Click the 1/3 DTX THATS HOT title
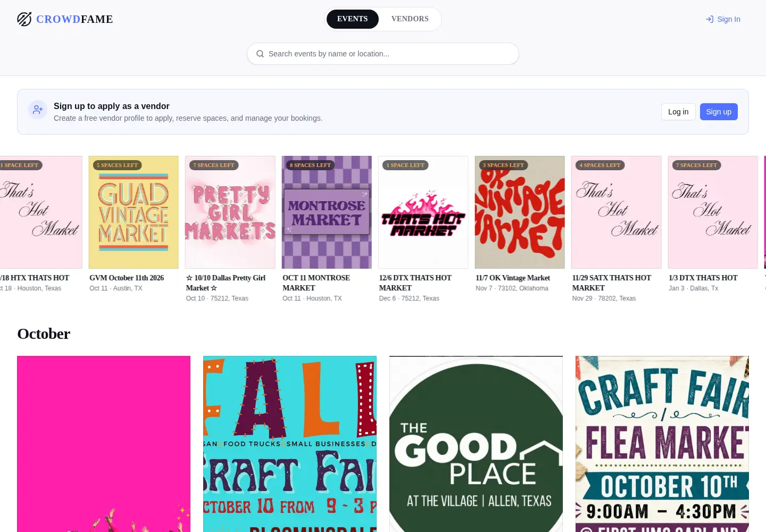The height and width of the screenshot is (532, 766). point(703,278)
